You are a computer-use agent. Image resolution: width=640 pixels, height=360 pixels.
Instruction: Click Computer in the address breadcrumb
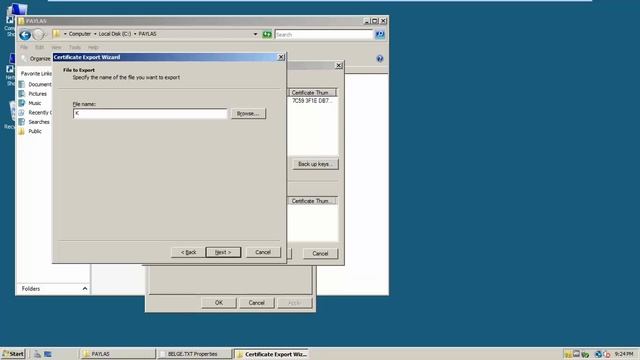coord(80,34)
